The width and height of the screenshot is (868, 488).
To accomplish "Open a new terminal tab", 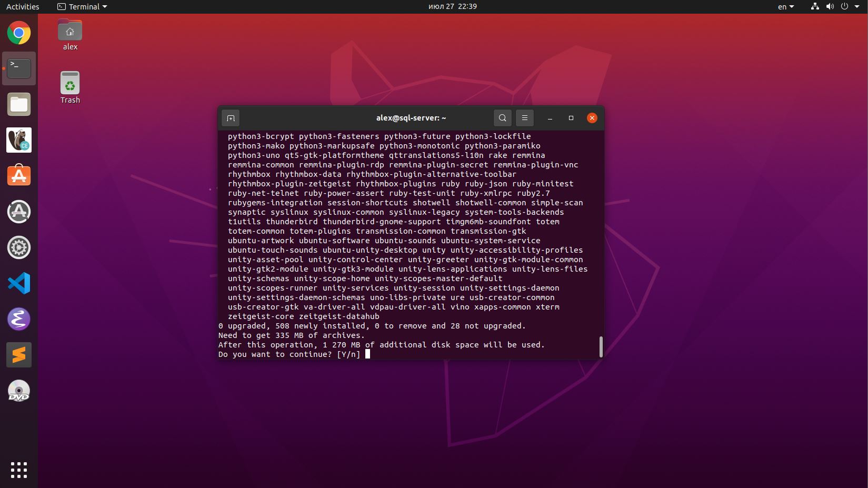I will (x=231, y=118).
